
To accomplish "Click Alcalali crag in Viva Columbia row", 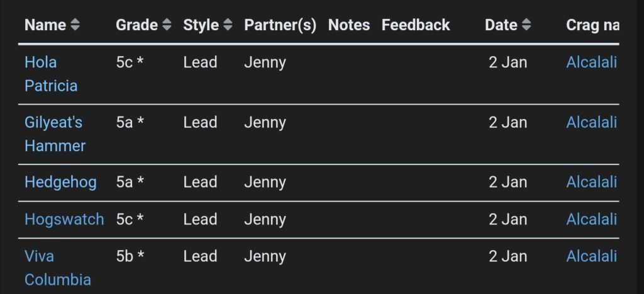I will tap(591, 256).
